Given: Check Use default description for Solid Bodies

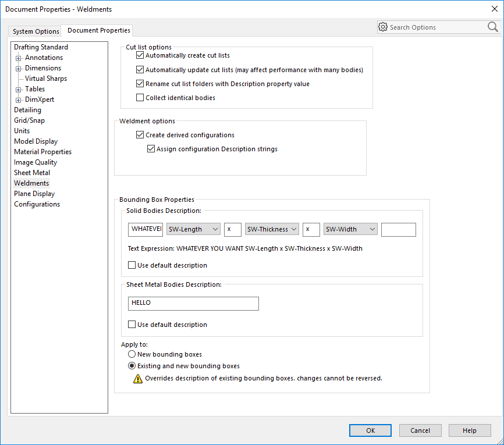Looking at the screenshot, I should pyautogui.click(x=132, y=265).
